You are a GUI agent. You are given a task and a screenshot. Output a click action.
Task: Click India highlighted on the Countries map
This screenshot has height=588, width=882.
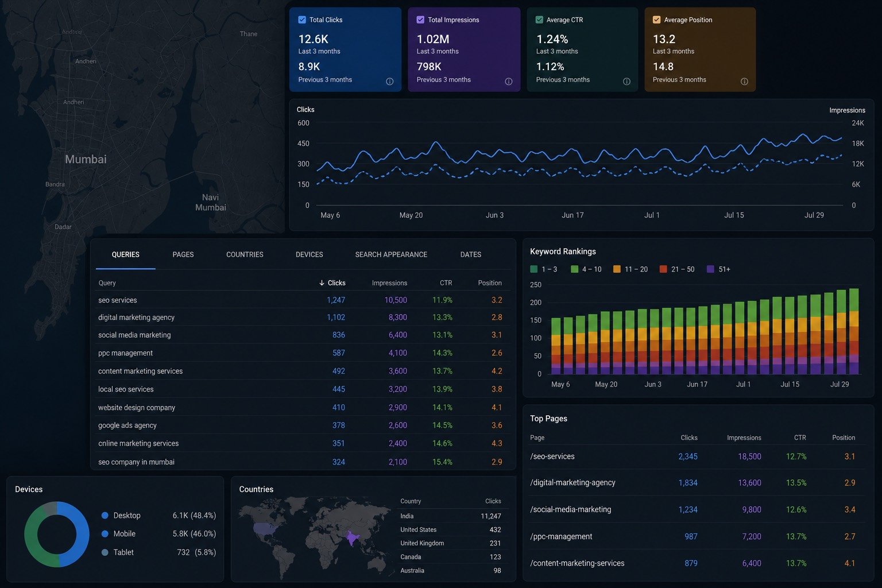pos(352,539)
